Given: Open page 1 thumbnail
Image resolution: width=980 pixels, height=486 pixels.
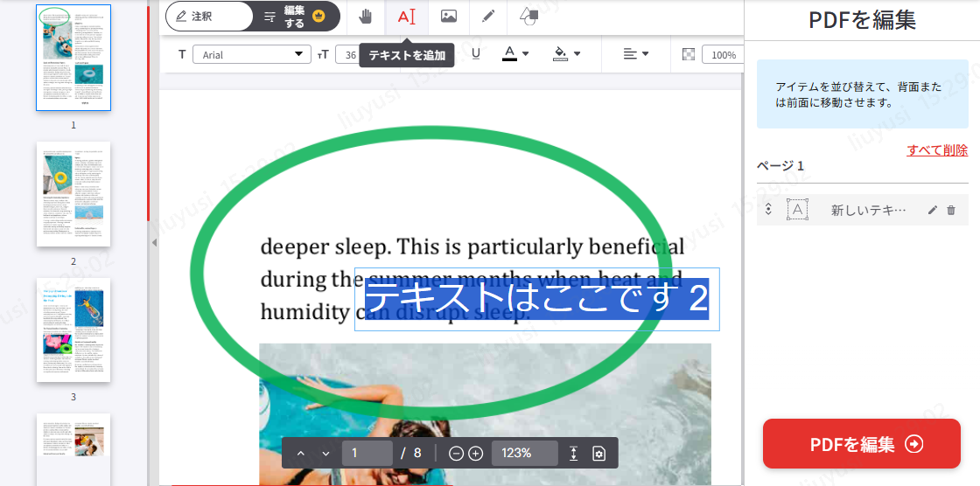Looking at the screenshot, I should point(73,58).
